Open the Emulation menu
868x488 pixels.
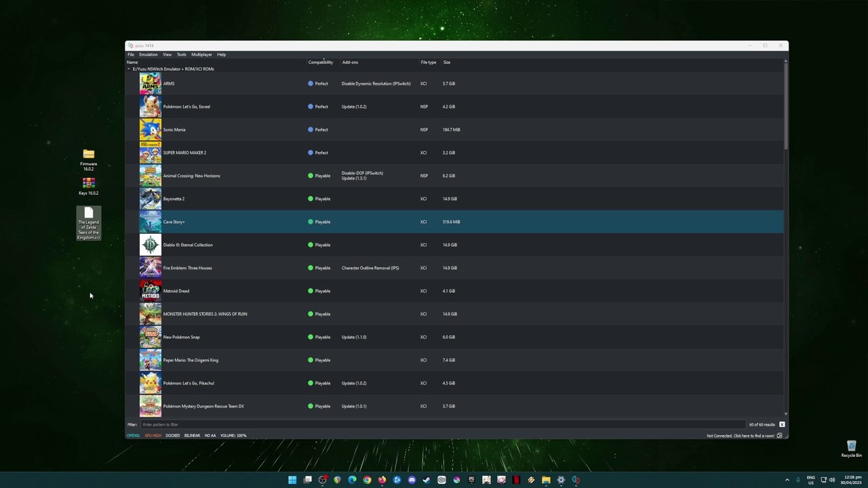149,55
